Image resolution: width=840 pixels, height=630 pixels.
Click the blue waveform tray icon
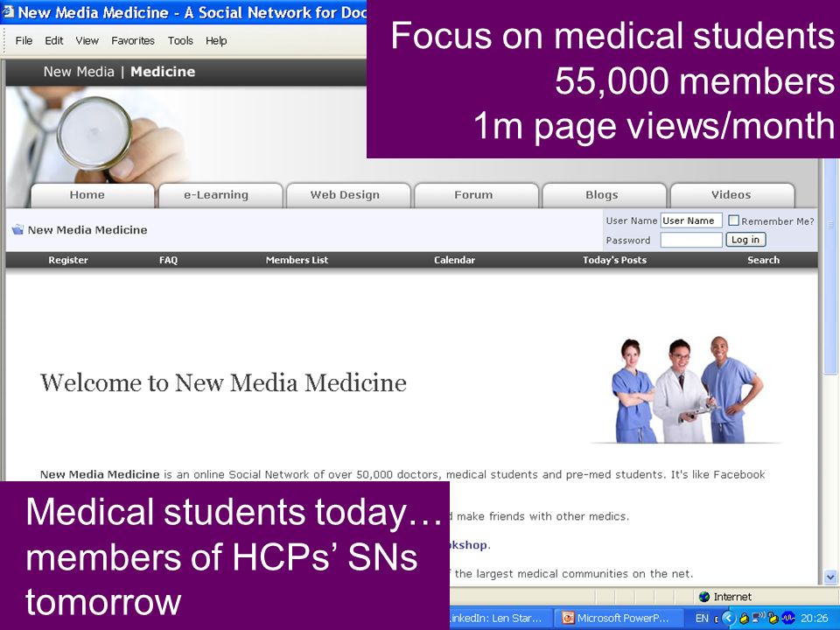click(788, 618)
